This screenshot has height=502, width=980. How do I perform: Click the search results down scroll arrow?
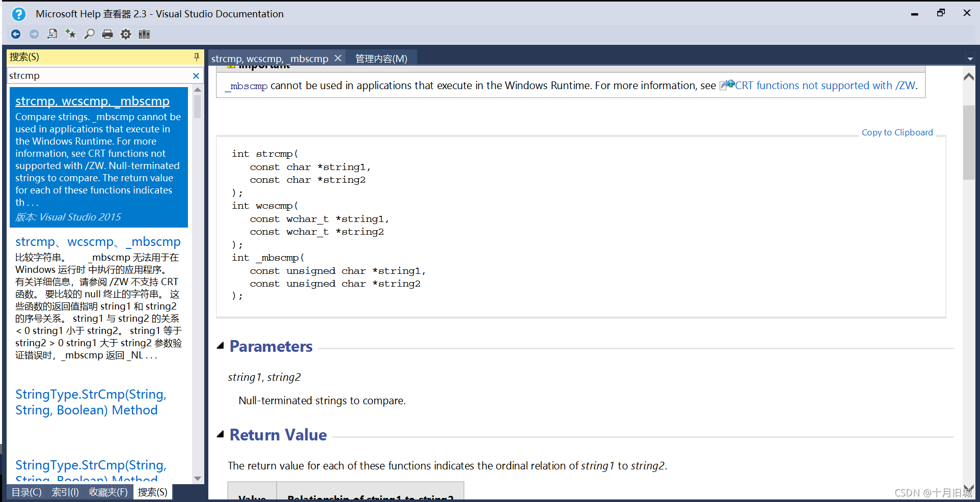pyautogui.click(x=198, y=479)
